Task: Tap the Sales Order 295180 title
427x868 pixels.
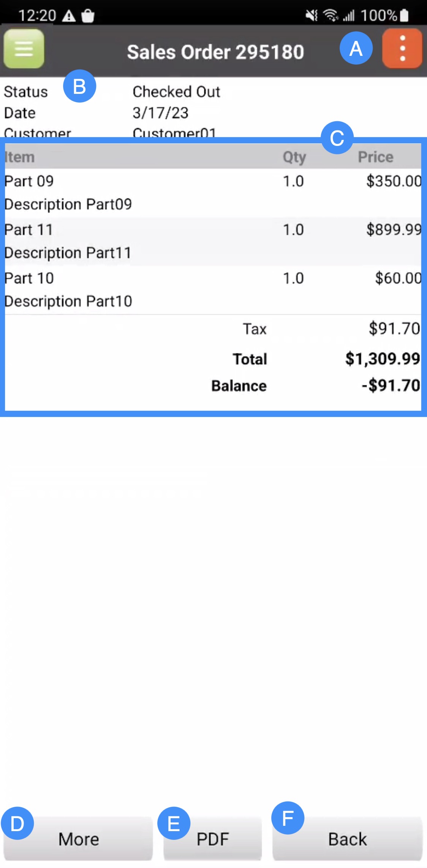Action: click(x=215, y=52)
